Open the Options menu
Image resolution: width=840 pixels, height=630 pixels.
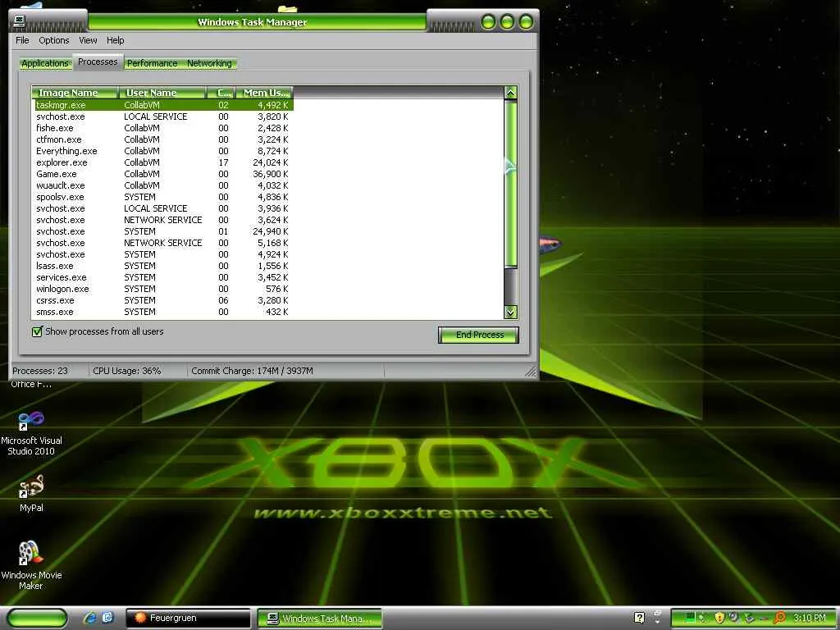(x=54, y=40)
